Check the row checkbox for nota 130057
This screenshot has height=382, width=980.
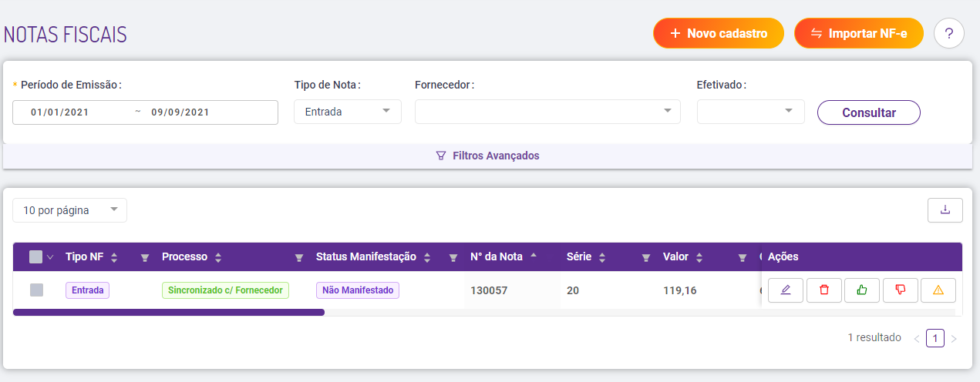(36, 290)
